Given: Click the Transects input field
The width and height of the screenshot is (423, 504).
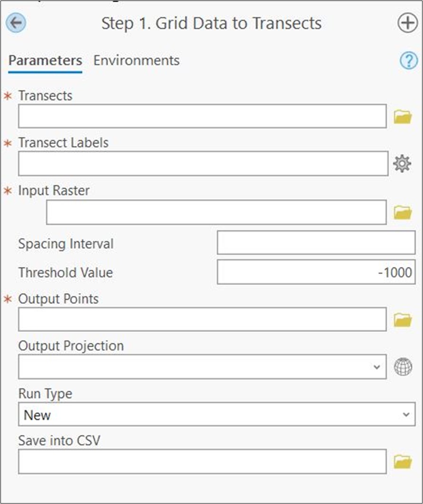Looking at the screenshot, I should pyautogui.click(x=202, y=116).
